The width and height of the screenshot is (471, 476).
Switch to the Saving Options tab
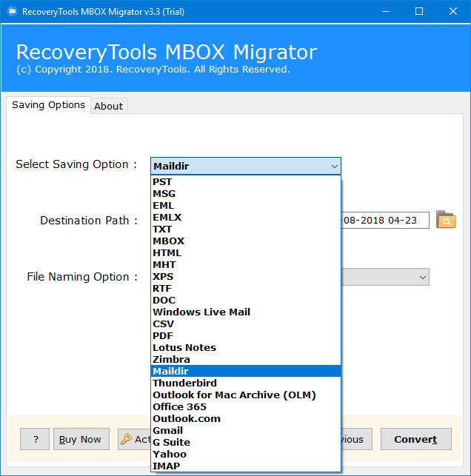click(48, 105)
